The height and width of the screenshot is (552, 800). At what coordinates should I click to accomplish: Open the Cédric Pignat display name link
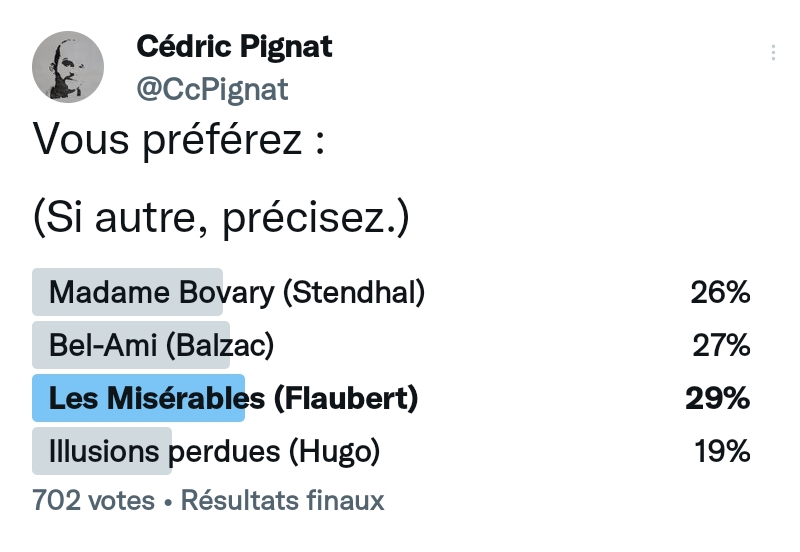tap(234, 46)
